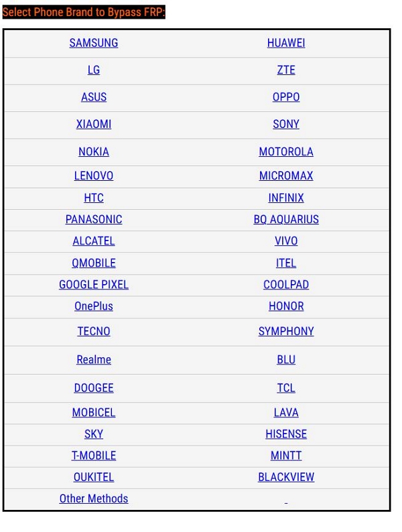Select the XIAOMI link
Viewport: 402px width, 532px height.
[x=94, y=124]
